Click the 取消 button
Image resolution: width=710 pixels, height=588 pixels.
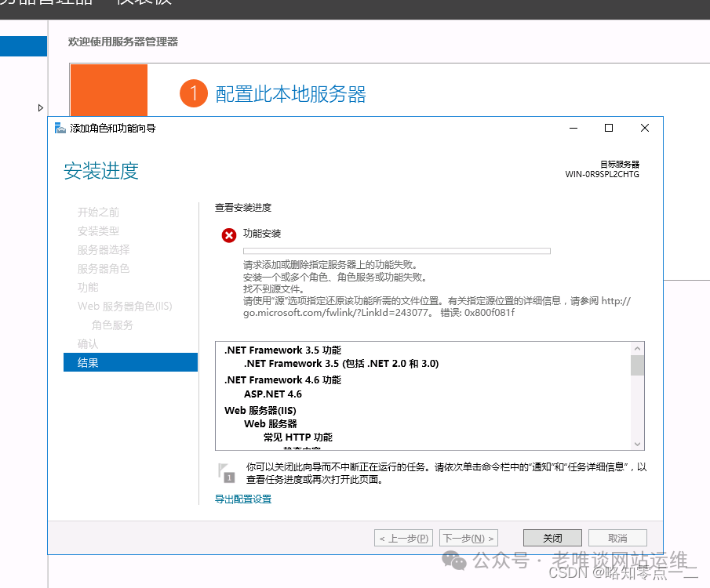[617, 538]
